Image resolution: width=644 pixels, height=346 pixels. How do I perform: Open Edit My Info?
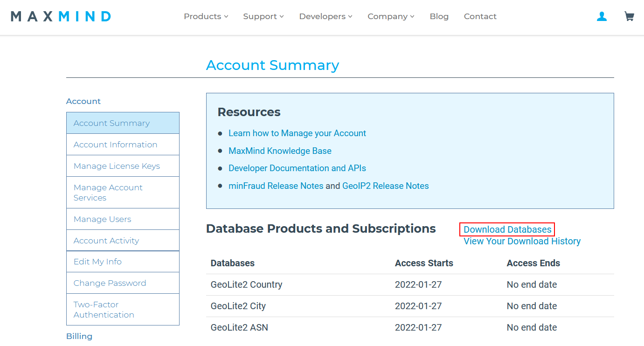coord(97,262)
